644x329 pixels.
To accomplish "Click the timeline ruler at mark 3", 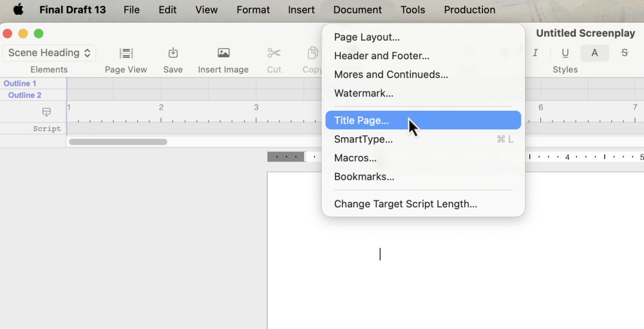I will click(256, 108).
